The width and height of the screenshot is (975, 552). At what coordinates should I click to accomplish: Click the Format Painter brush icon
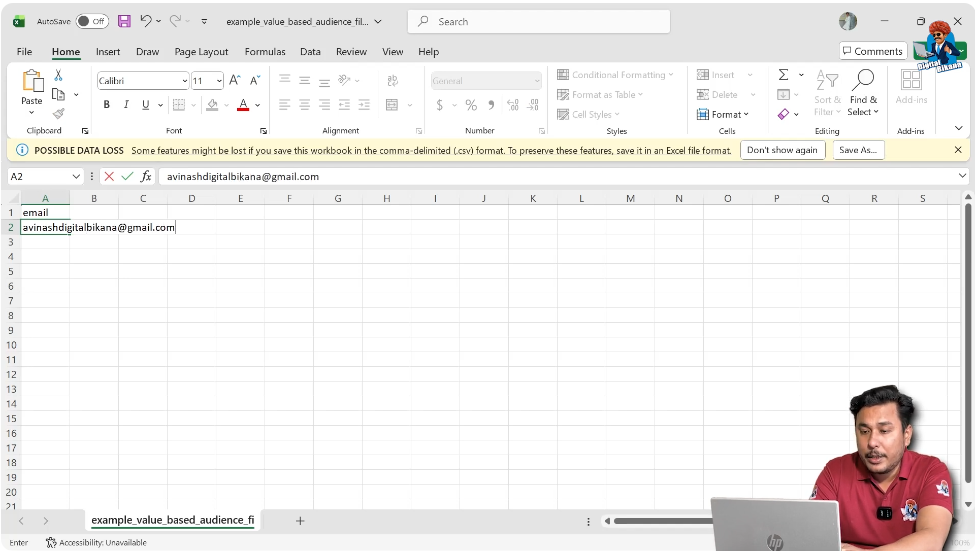(58, 113)
